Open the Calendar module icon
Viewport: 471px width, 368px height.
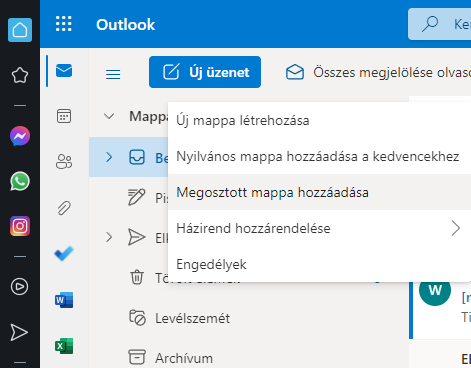[x=64, y=116]
